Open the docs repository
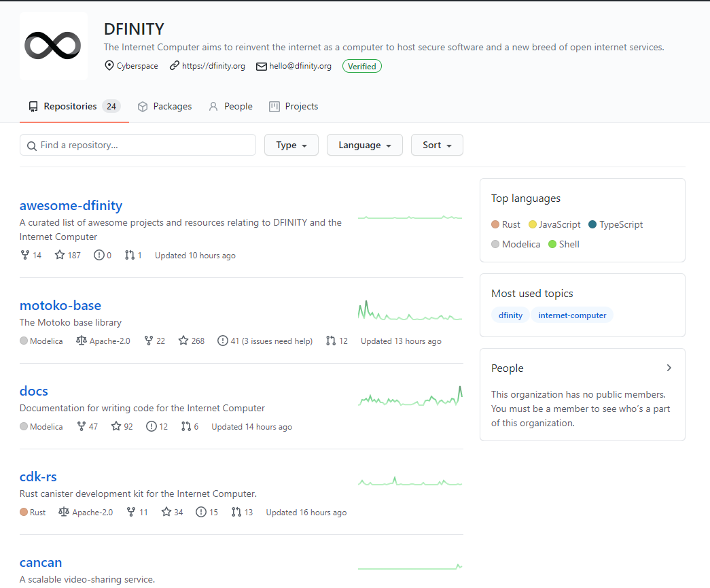 click(34, 391)
